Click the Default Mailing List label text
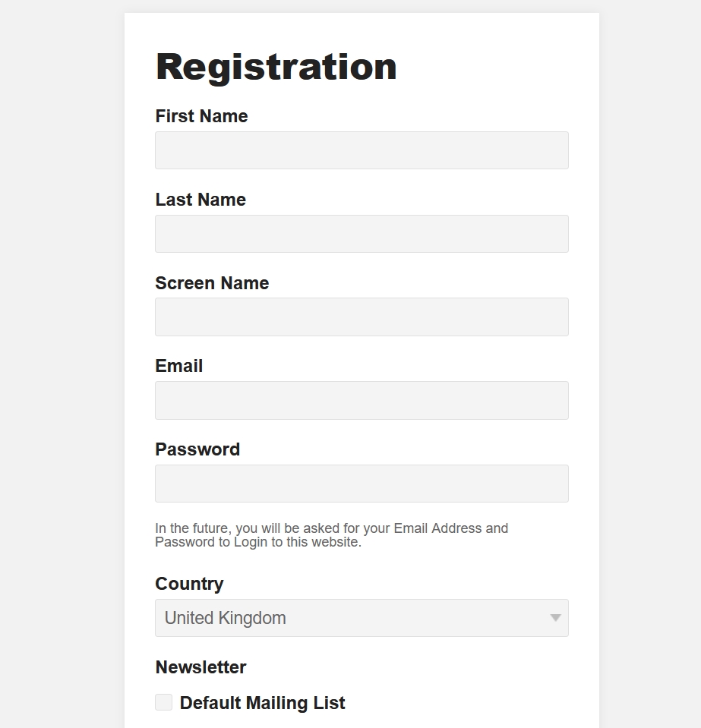Viewport: 701px width, 728px height. click(x=262, y=703)
